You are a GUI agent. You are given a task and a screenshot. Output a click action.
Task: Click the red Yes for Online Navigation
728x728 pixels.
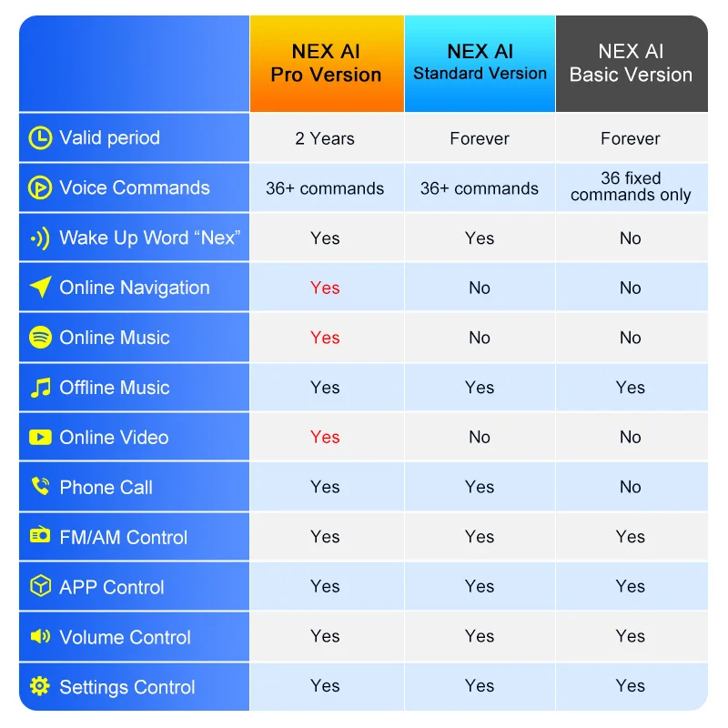[x=325, y=288]
